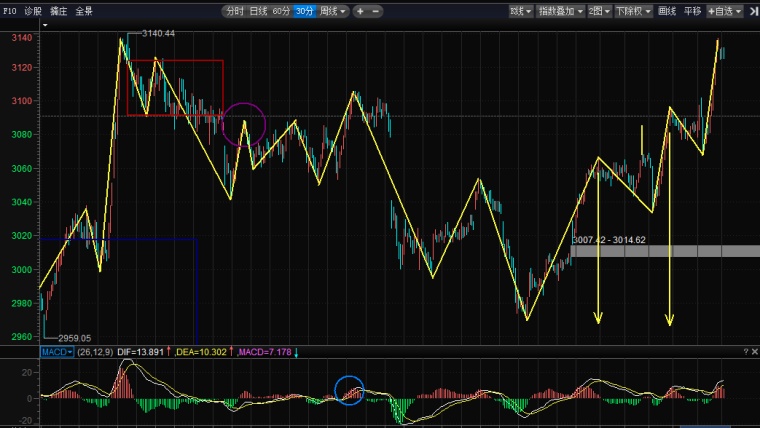Click the MACD parameters (26,12,9)
Screen dimensions: 760x428
click(95, 352)
